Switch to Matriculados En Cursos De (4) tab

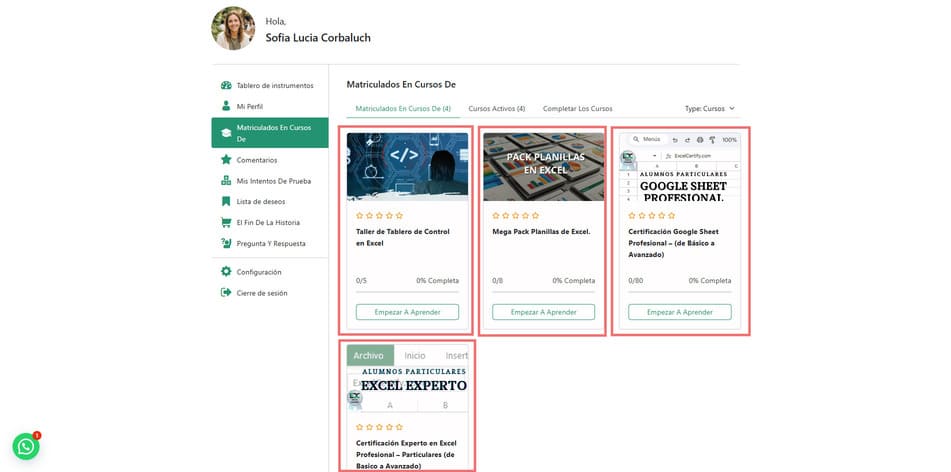(403, 109)
